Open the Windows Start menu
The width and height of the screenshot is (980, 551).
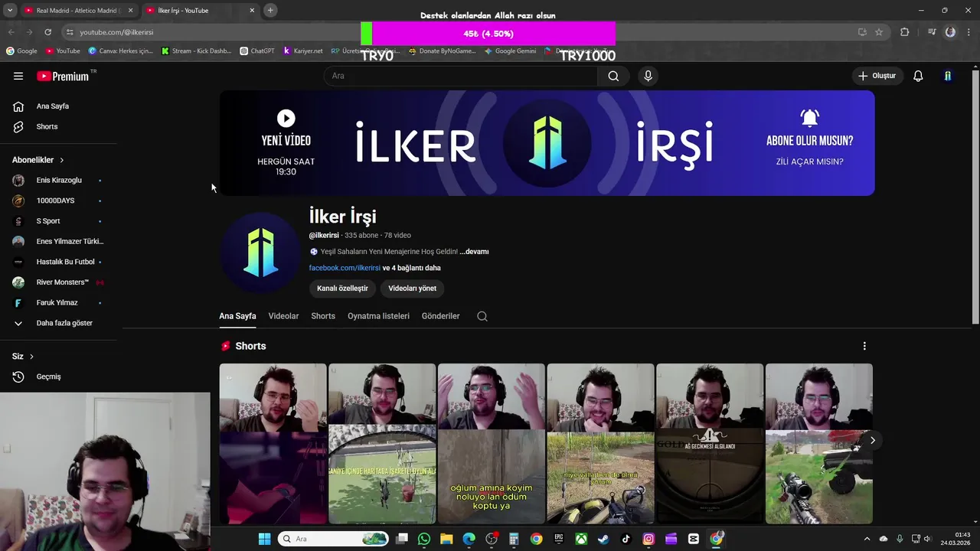click(x=264, y=539)
